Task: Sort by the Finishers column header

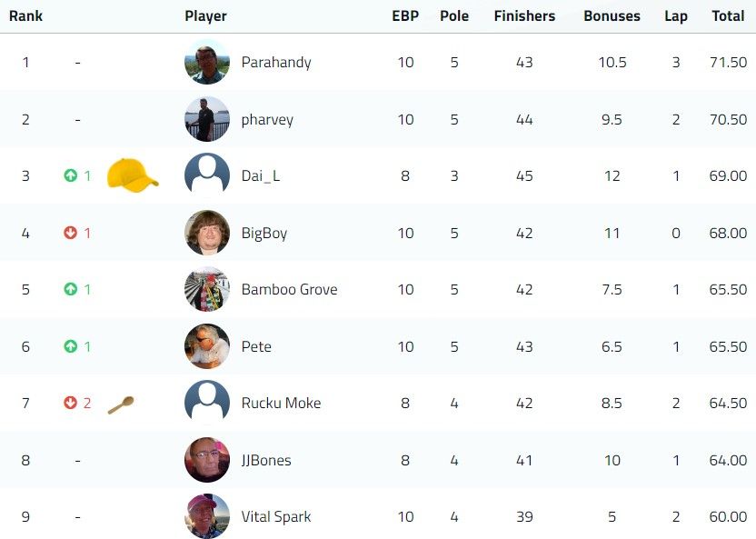Action: (x=524, y=16)
